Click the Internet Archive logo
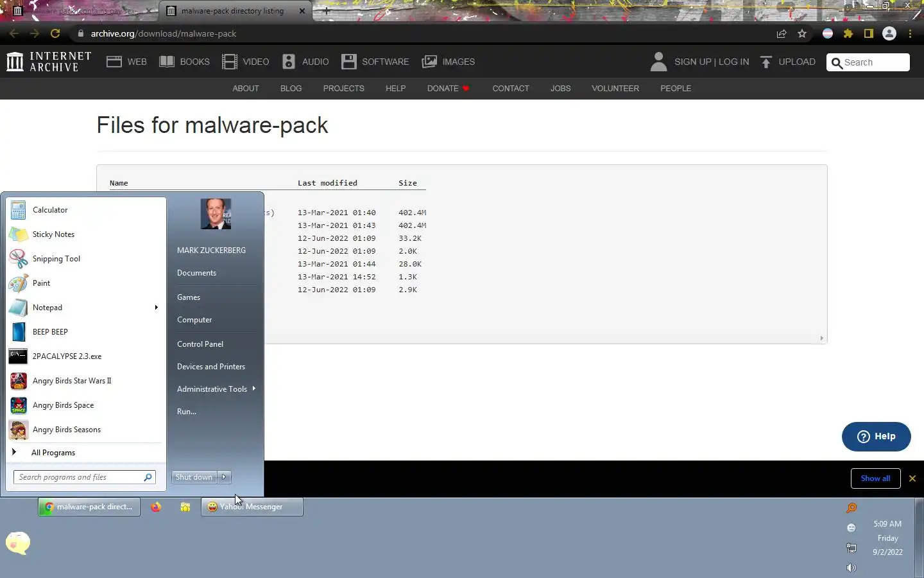The width and height of the screenshot is (924, 578). [49, 62]
